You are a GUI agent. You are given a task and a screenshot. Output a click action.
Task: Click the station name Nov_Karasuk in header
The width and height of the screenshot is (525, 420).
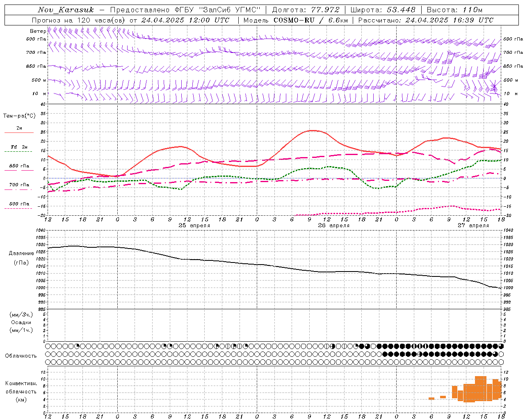click(66, 10)
